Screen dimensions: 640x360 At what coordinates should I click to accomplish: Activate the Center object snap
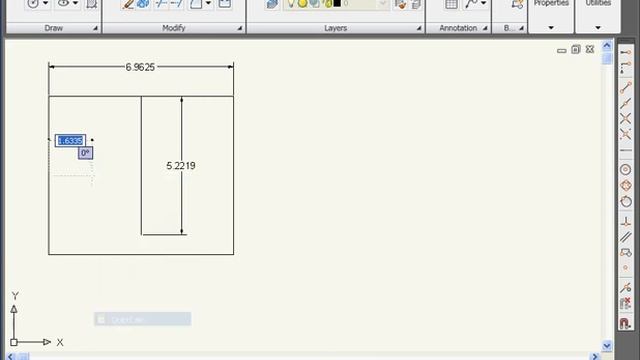625,169
